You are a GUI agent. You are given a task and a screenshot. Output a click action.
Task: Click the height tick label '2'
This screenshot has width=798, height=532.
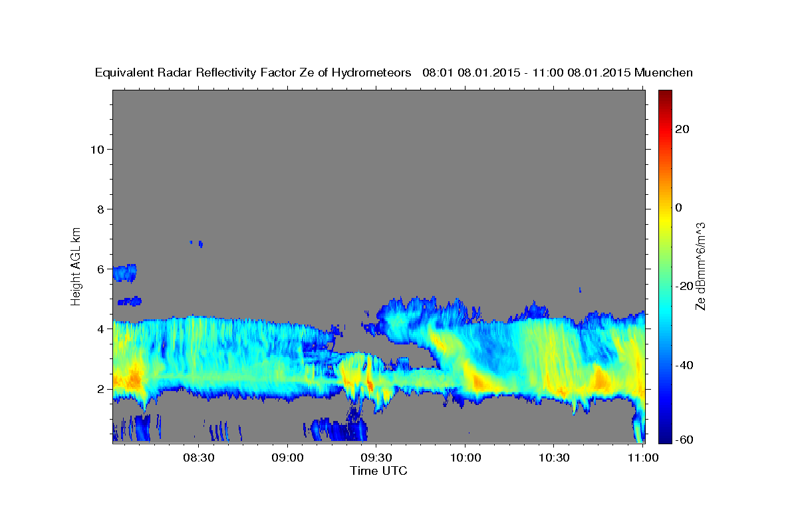coord(100,388)
